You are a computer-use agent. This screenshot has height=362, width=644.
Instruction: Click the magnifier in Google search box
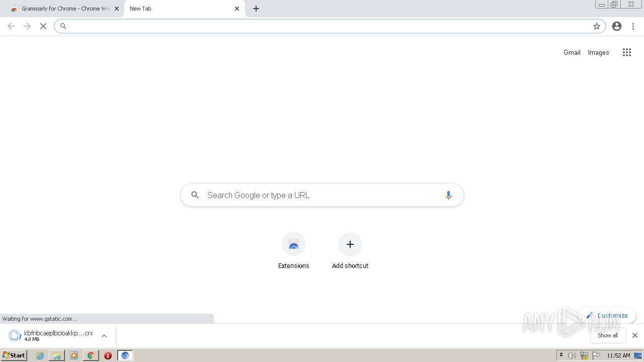[x=195, y=195]
